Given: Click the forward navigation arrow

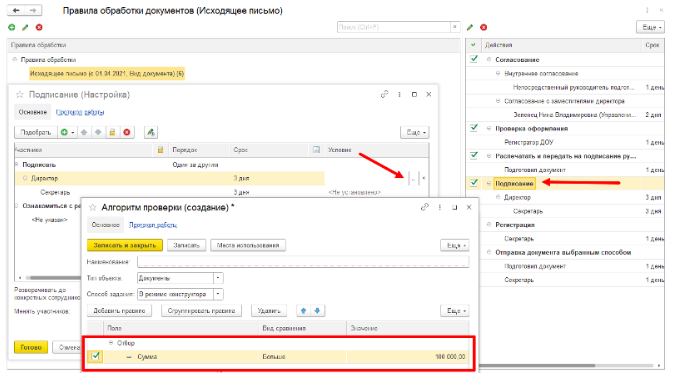Looking at the screenshot, I should [x=33, y=10].
